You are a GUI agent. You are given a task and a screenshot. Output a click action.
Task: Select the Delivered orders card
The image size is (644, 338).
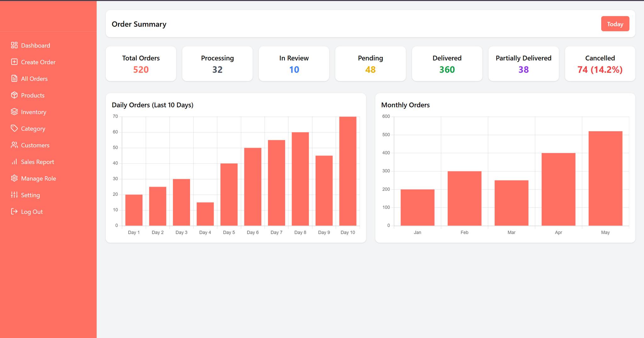click(447, 64)
